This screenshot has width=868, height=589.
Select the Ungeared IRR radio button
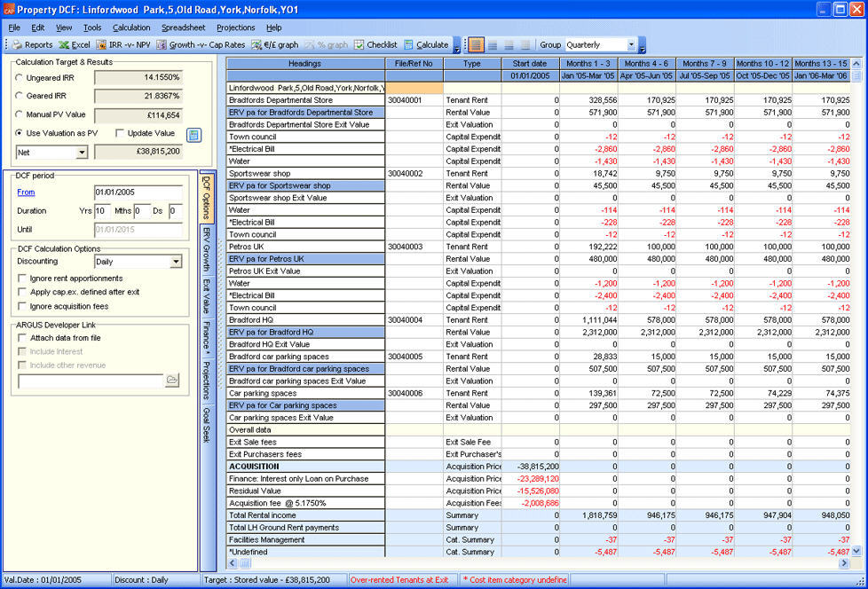[x=20, y=78]
